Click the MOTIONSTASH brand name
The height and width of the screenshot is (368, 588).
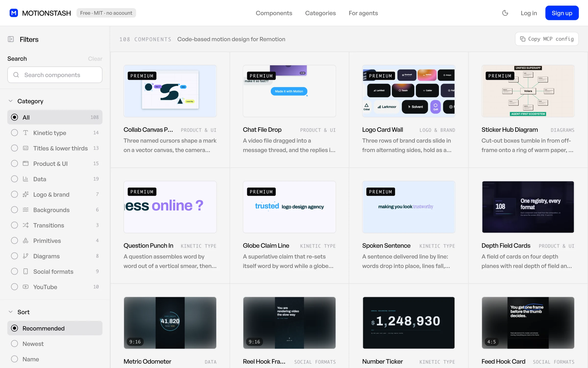point(47,13)
